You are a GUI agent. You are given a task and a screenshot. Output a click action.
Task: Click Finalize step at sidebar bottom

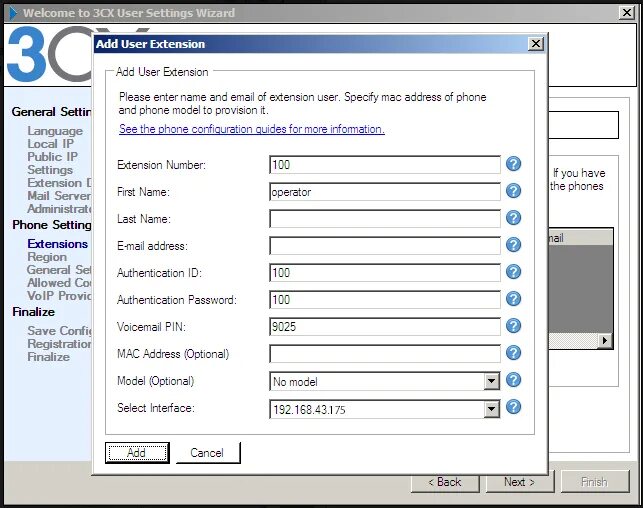click(x=48, y=357)
